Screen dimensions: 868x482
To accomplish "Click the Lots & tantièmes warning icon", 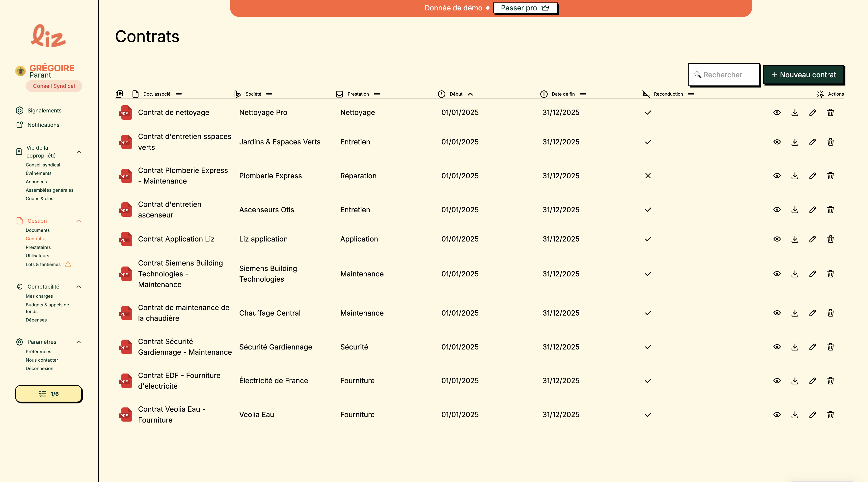I will pos(68,265).
